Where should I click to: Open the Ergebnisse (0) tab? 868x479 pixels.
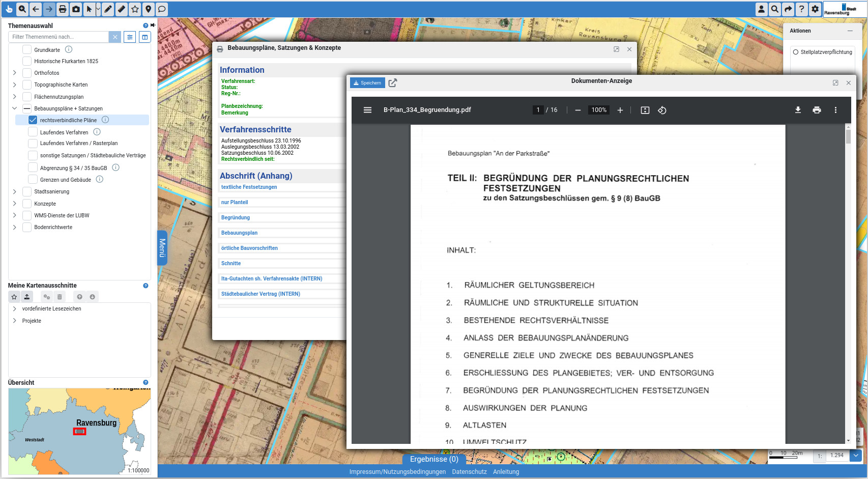point(434,459)
